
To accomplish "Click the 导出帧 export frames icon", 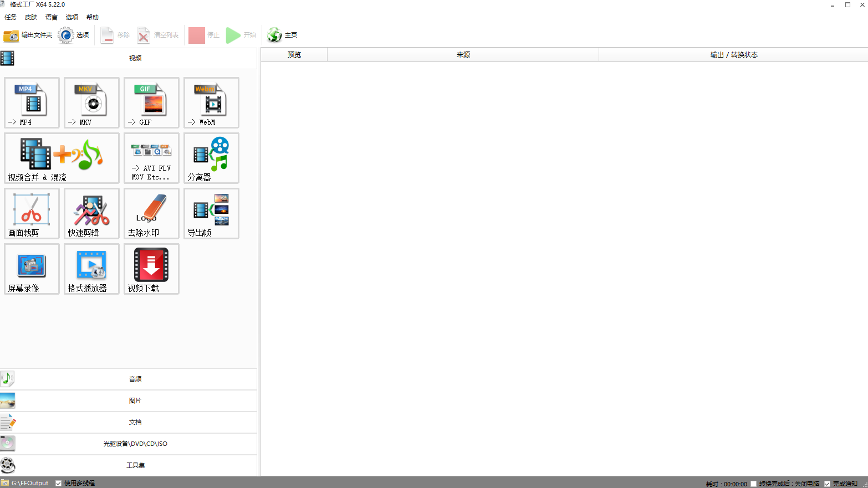I will 211,214.
